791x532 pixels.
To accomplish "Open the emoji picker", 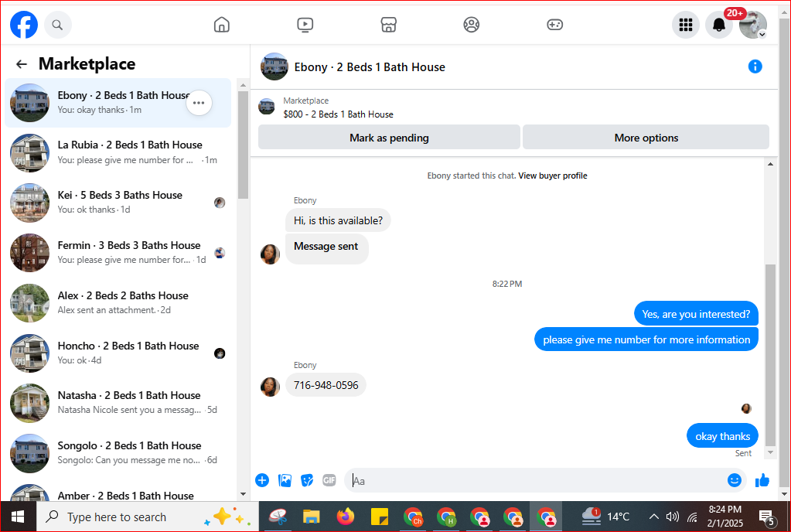I will 734,480.
